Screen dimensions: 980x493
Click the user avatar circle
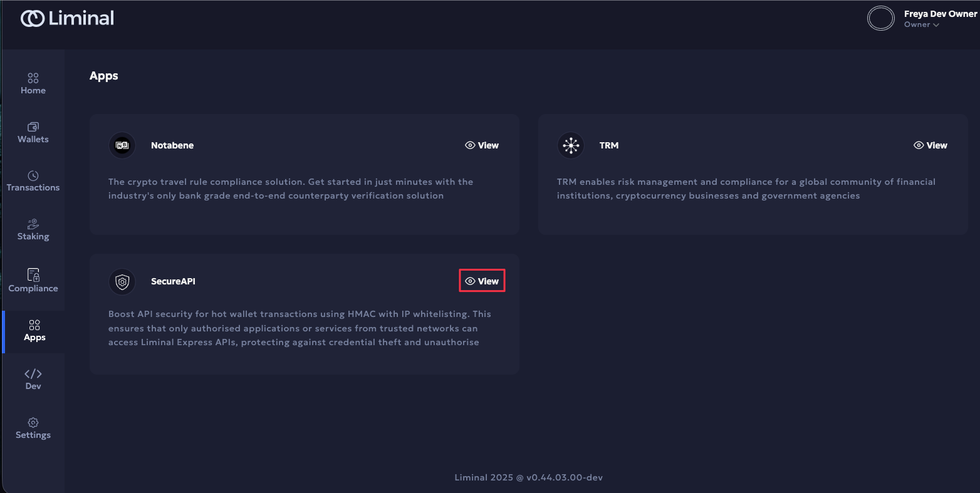pyautogui.click(x=880, y=18)
